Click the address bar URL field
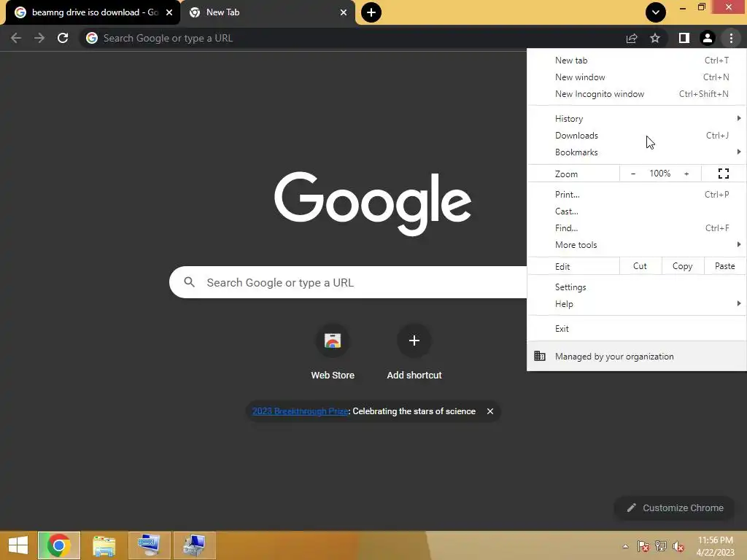The width and height of the screenshot is (747, 560). pos(352,38)
